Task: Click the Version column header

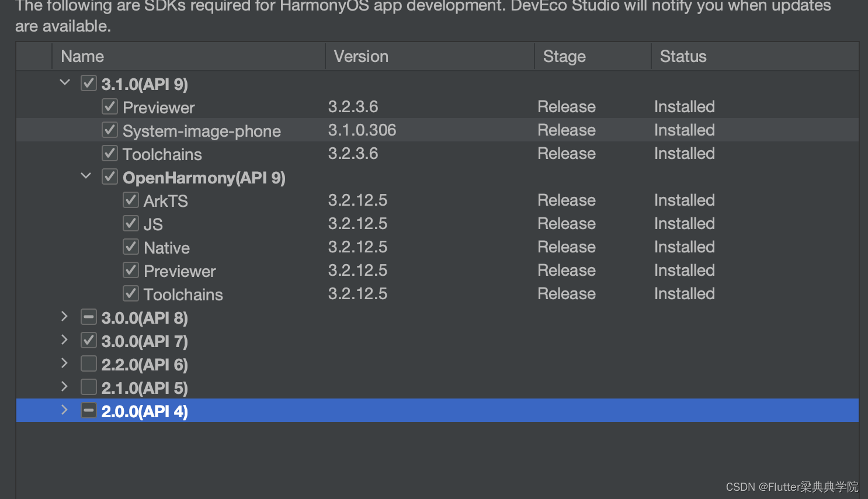Action: [430, 56]
